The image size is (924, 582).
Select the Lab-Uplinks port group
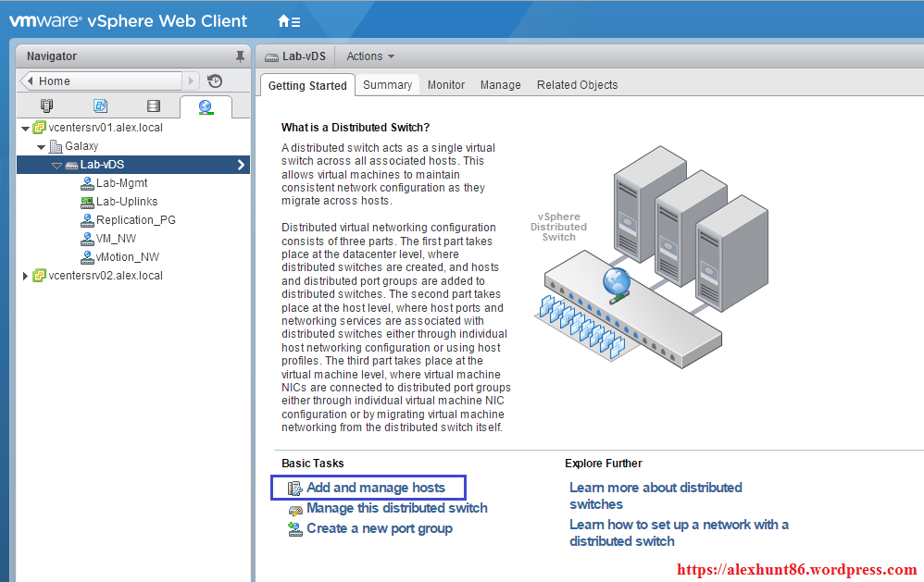point(127,202)
